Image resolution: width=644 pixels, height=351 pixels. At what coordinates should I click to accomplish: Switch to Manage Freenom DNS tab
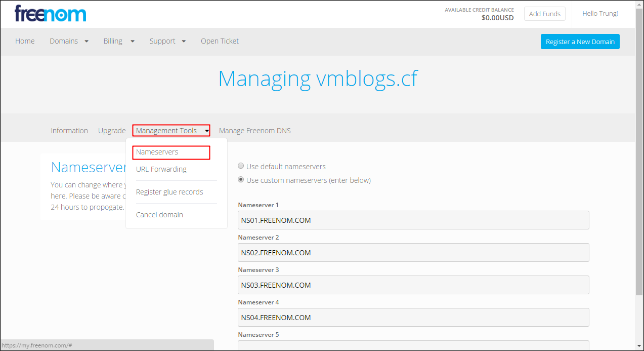point(254,131)
